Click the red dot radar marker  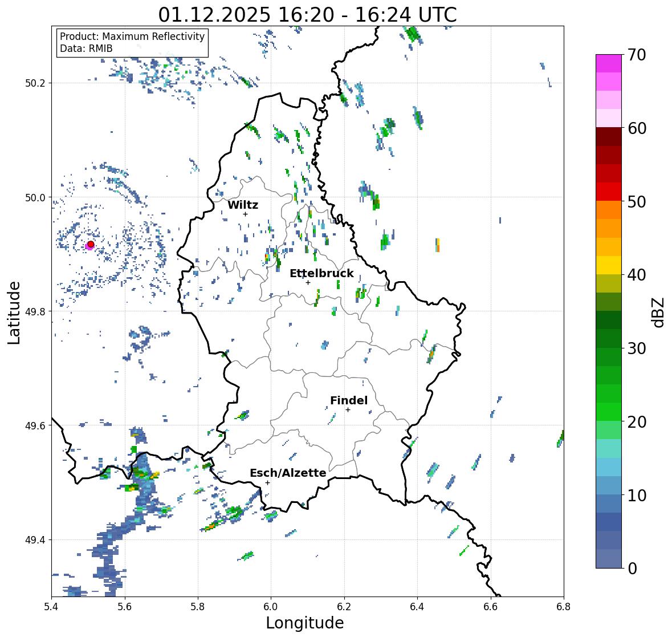click(x=91, y=244)
